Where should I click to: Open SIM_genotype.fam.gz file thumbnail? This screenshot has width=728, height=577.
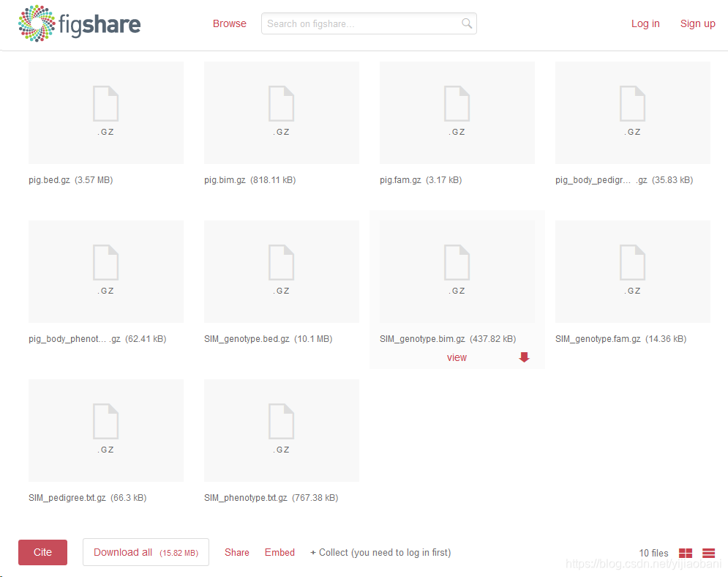(632, 272)
